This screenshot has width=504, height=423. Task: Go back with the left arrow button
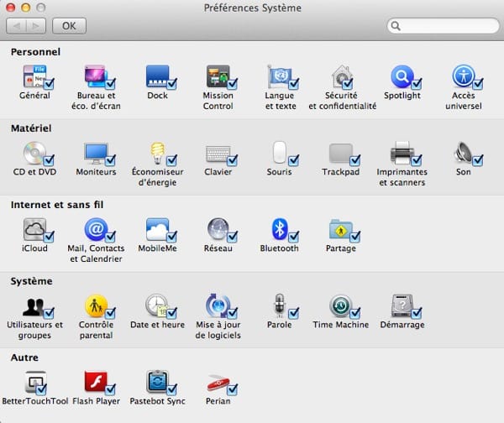tap(16, 26)
